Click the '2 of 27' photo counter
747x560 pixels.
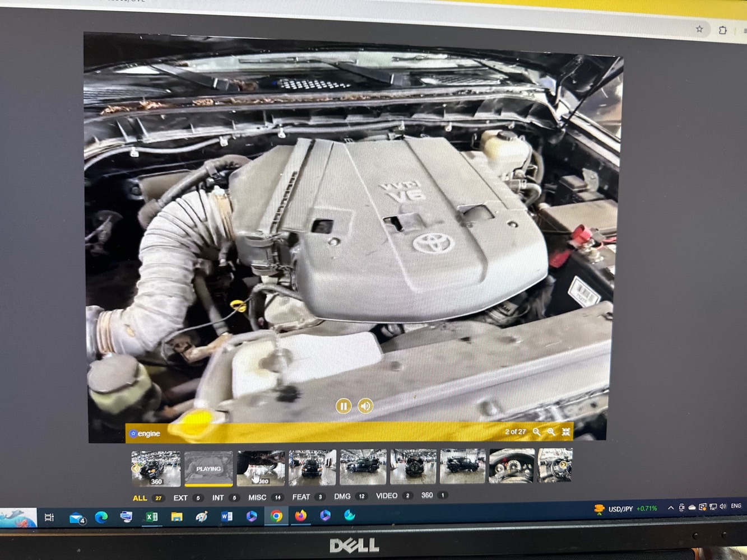[516, 432]
